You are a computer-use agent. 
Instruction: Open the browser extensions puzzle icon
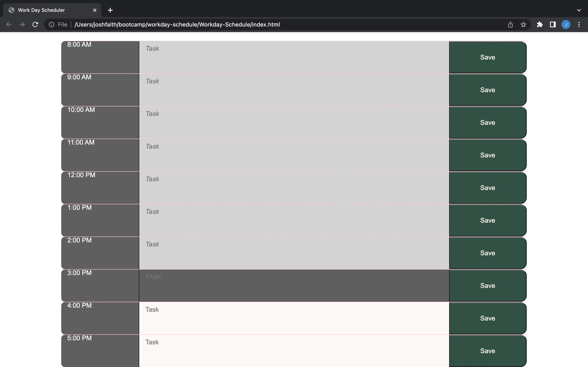(539, 24)
